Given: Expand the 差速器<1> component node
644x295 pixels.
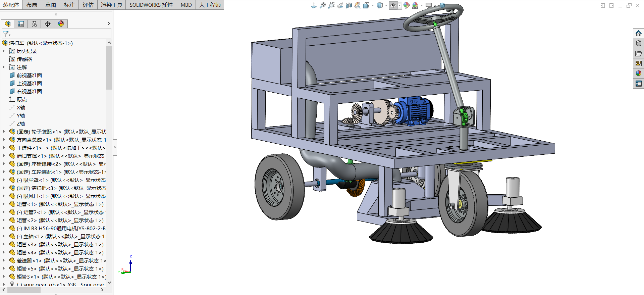Looking at the screenshot, I should (x=4, y=260).
